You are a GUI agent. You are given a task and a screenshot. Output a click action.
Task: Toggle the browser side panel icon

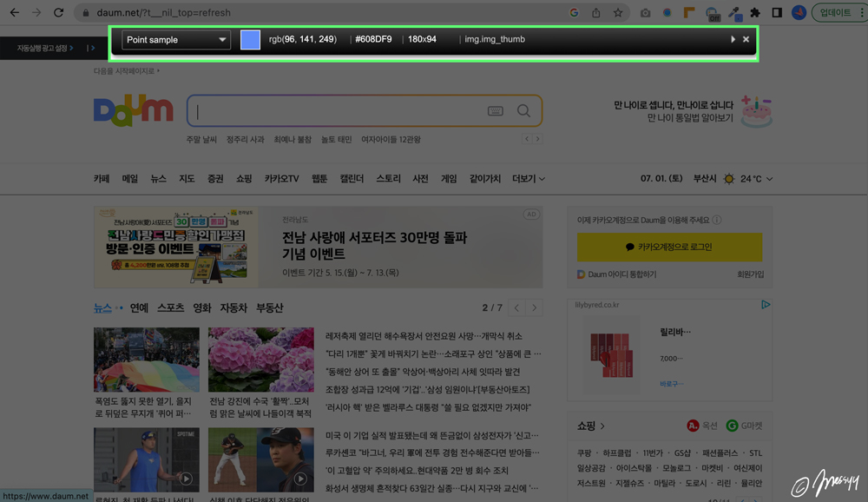tap(777, 12)
